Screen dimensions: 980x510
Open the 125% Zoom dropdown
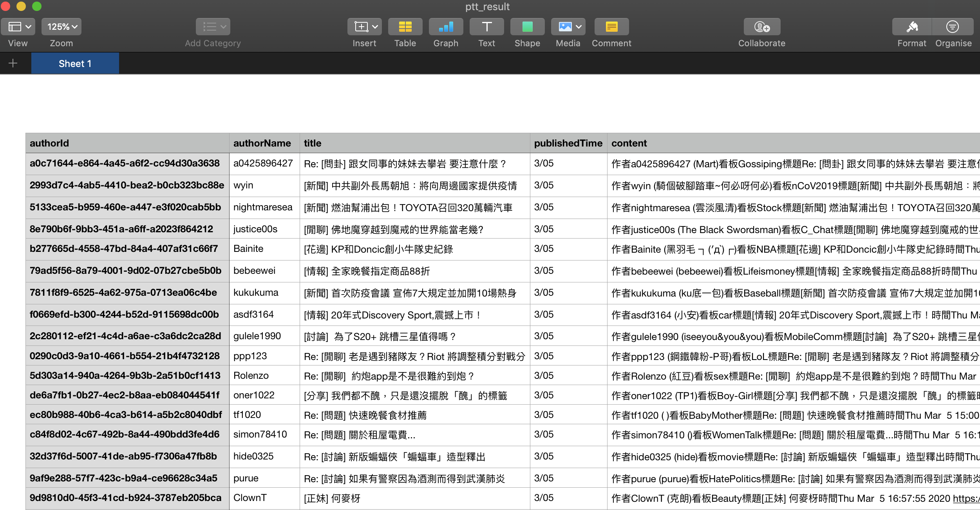(61, 27)
